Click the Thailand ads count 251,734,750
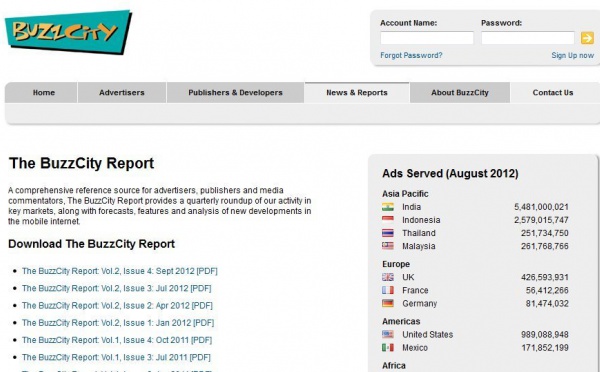This screenshot has width=600, height=372. pyautogui.click(x=545, y=233)
